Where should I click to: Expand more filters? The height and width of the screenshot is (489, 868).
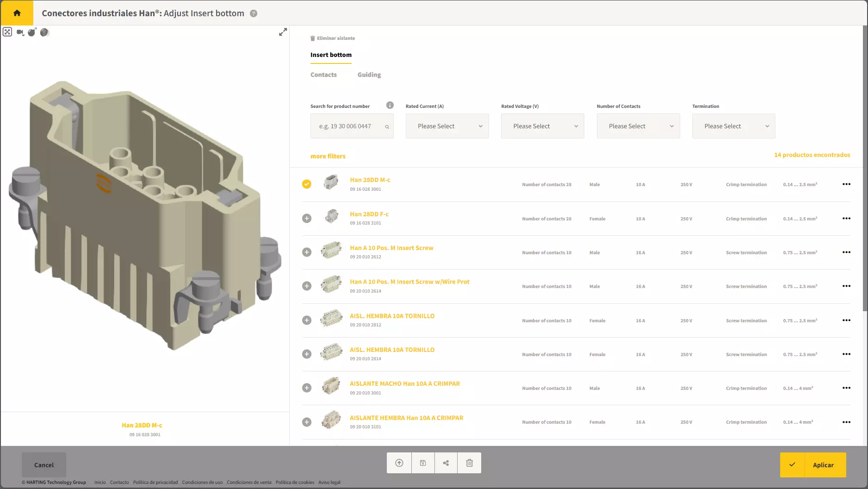click(x=328, y=157)
